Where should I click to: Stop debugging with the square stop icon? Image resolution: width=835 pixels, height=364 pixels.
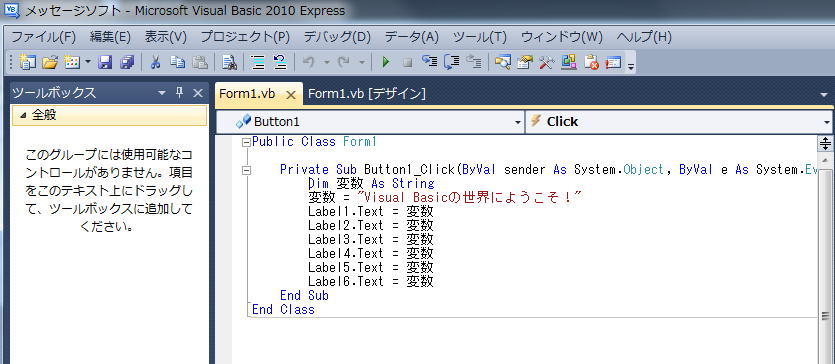[407, 63]
